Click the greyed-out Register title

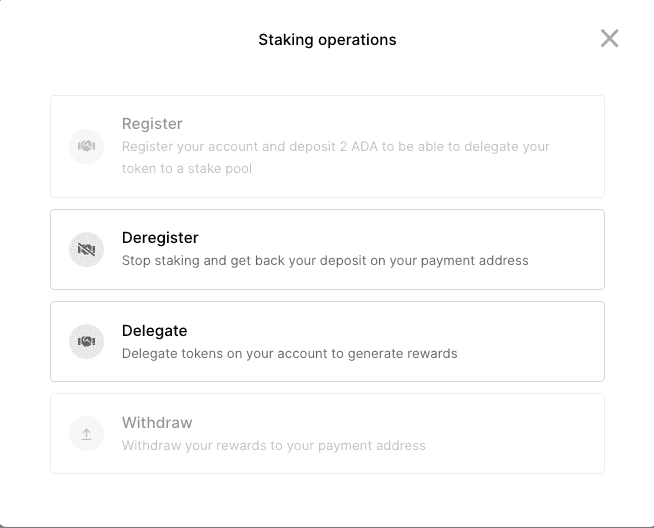[x=152, y=124]
